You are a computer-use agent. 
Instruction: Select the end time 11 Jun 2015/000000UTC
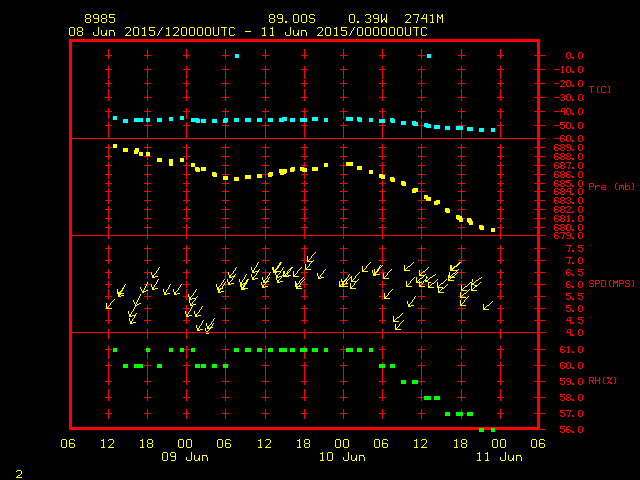(x=344, y=32)
